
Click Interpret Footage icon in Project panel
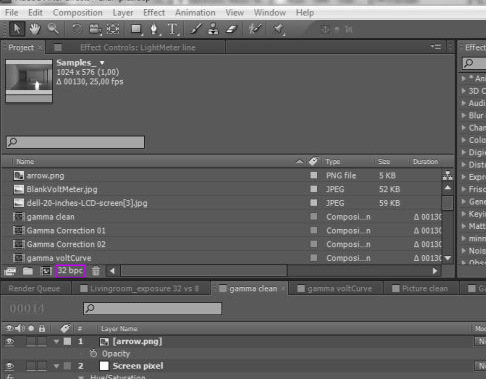click(10, 271)
